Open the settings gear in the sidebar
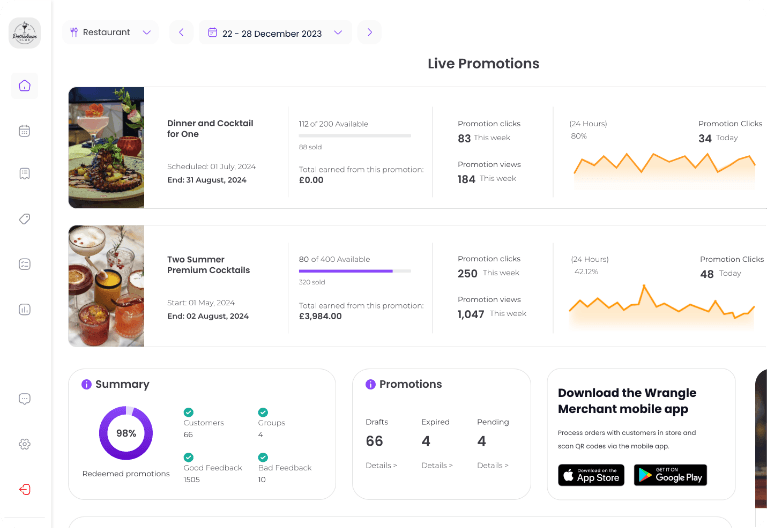Screen dimensions: 767x528 (25, 444)
